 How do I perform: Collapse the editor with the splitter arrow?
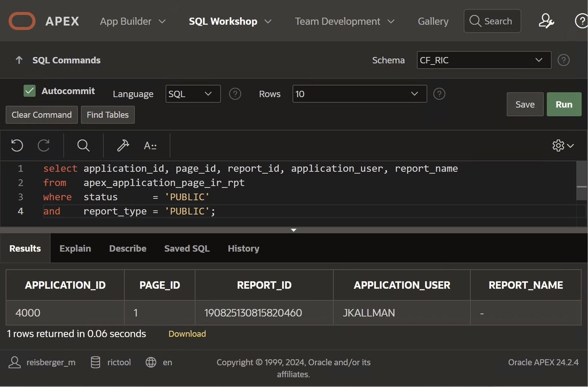point(294,230)
